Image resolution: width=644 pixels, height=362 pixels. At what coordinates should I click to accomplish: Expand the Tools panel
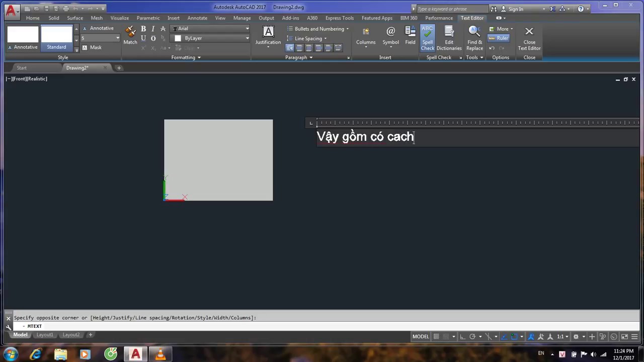tap(474, 57)
